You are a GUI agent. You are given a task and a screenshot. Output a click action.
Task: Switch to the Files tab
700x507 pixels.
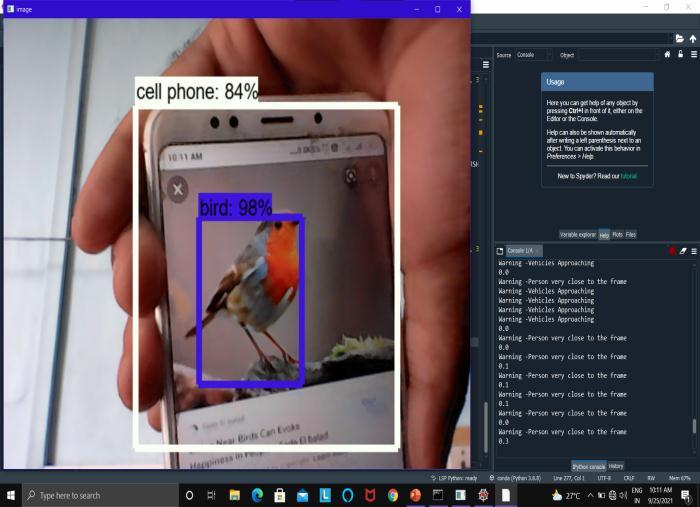pos(631,235)
